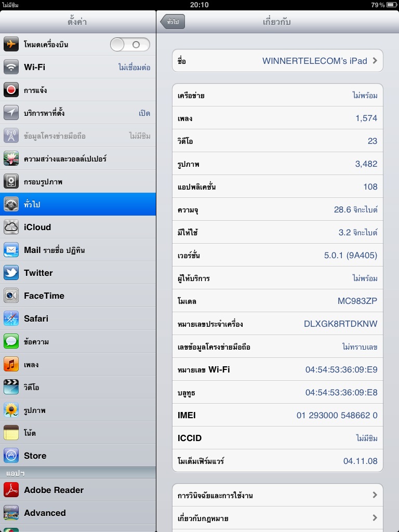This screenshot has height=532, width=399.
Task: Open diagnostics and usage chevron
Action: (375, 495)
